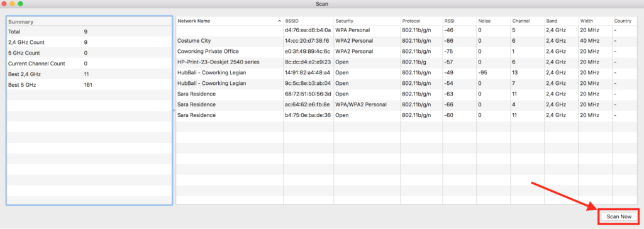Sort table by Security column
Image resolution: width=644 pixels, height=229 pixels.
pos(367,21)
